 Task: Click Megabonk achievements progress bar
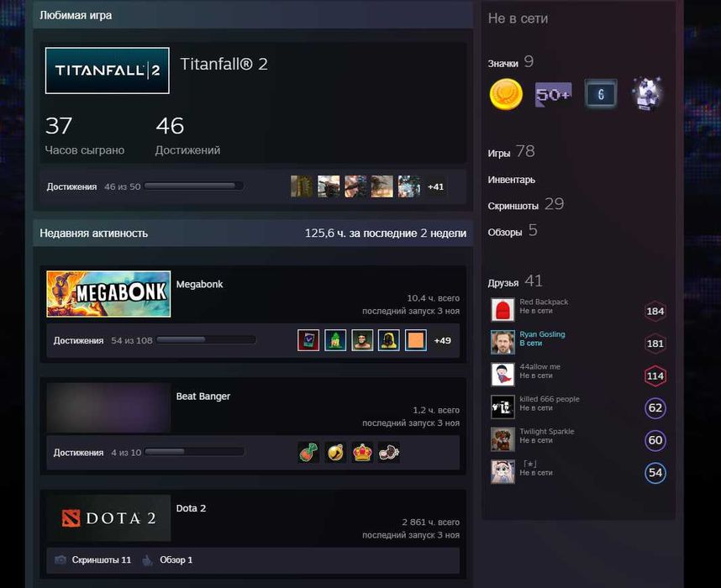(206, 340)
